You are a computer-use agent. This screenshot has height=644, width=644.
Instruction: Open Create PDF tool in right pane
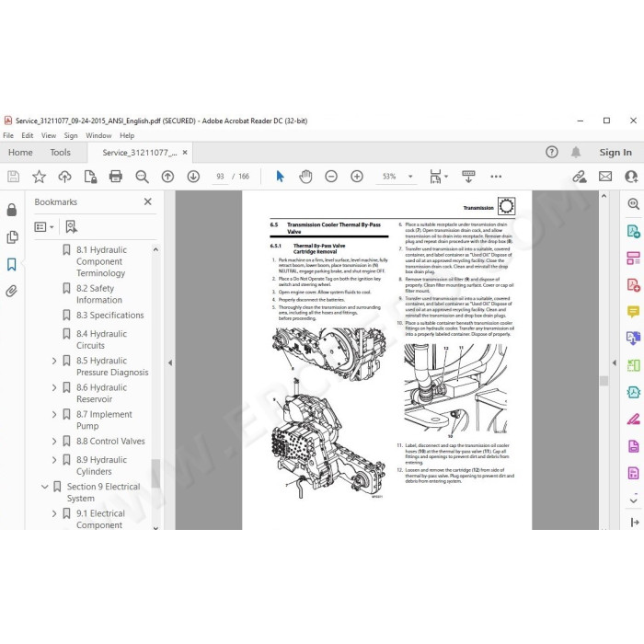tap(633, 231)
